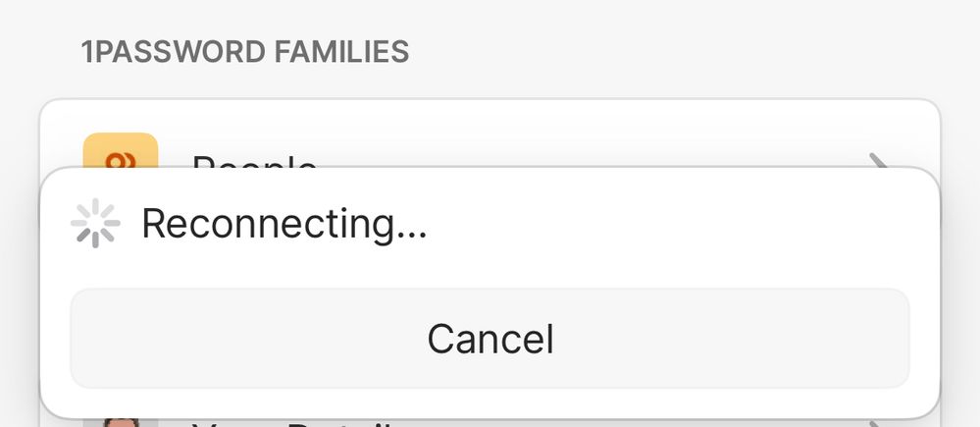Click the 1PASSWORD FAMILIES section header
The image size is (980, 427).
click(x=245, y=51)
